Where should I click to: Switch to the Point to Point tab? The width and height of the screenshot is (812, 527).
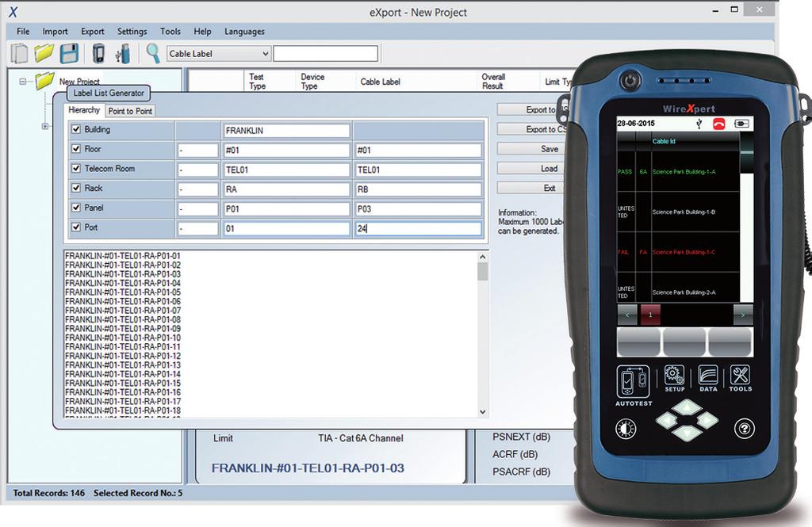[130, 111]
